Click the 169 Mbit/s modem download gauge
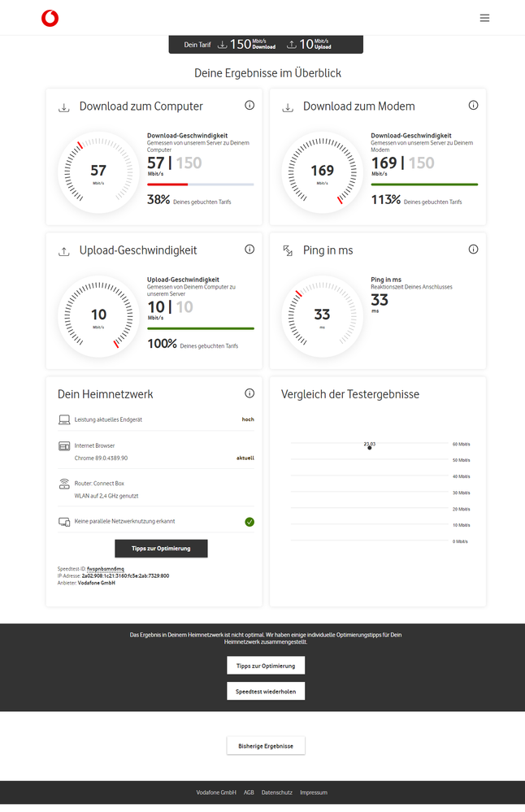Viewport: 525px width, 812px height. [x=322, y=172]
